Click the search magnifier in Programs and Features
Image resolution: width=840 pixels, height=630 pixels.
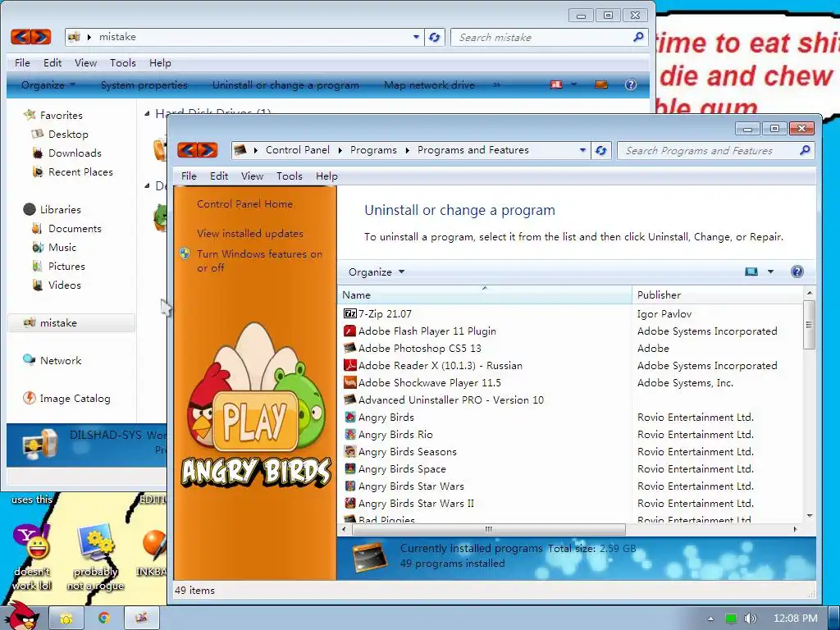(x=805, y=151)
